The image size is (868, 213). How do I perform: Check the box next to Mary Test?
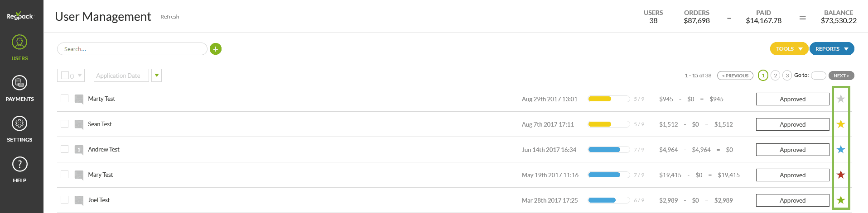click(x=65, y=175)
